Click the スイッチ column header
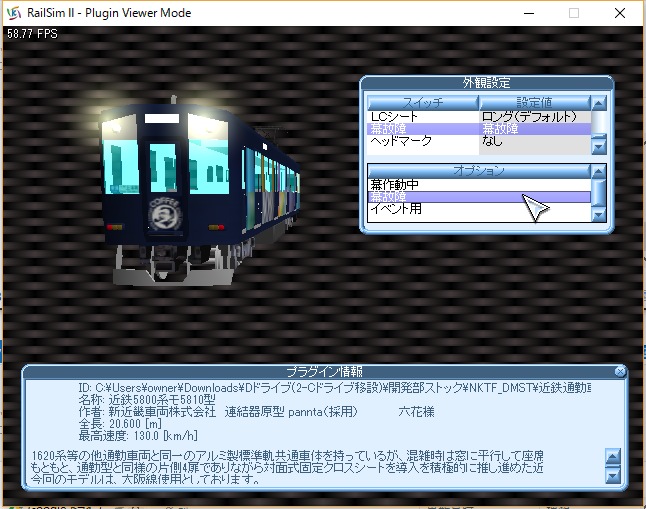 pyautogui.click(x=423, y=103)
